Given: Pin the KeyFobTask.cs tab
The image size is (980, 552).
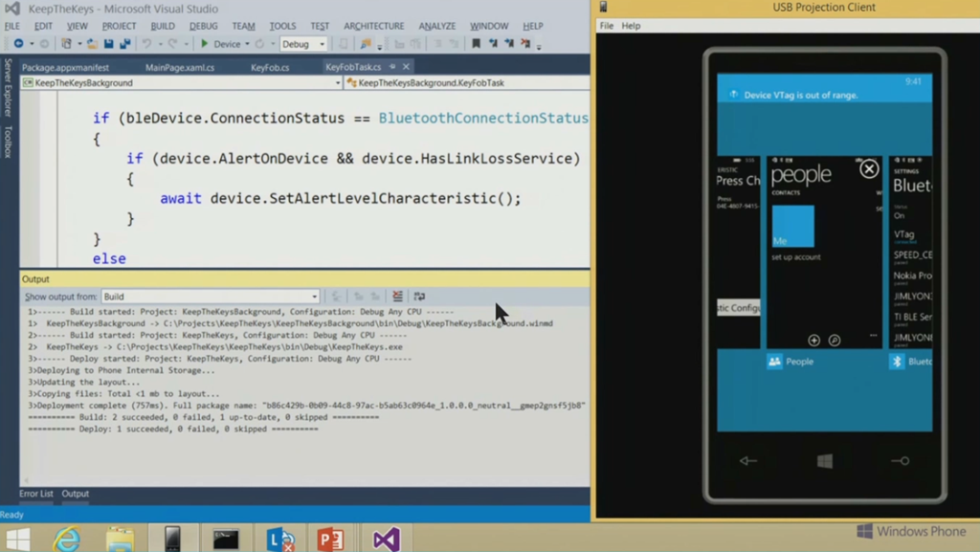Looking at the screenshot, I should click(392, 66).
